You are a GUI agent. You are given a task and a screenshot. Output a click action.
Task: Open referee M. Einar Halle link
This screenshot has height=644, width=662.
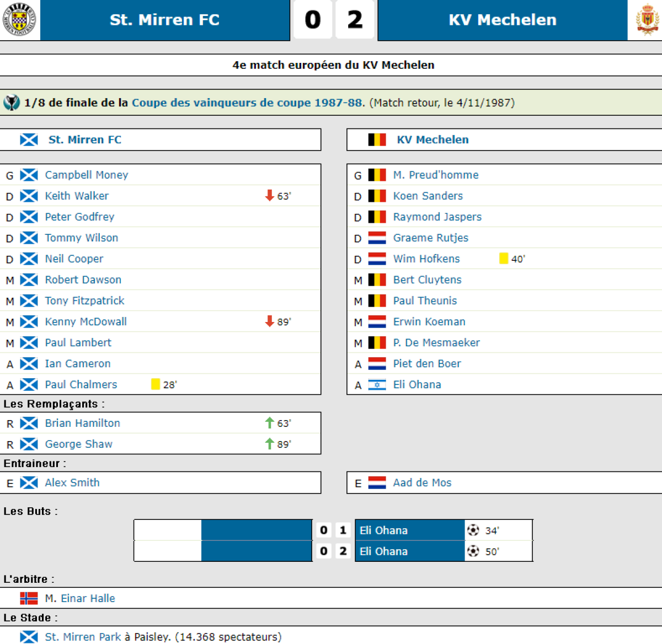(80, 598)
